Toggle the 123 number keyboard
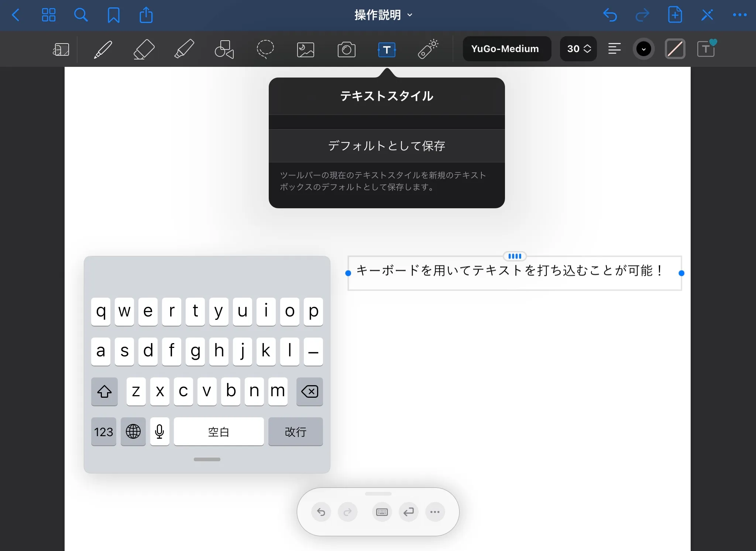 coord(103,432)
